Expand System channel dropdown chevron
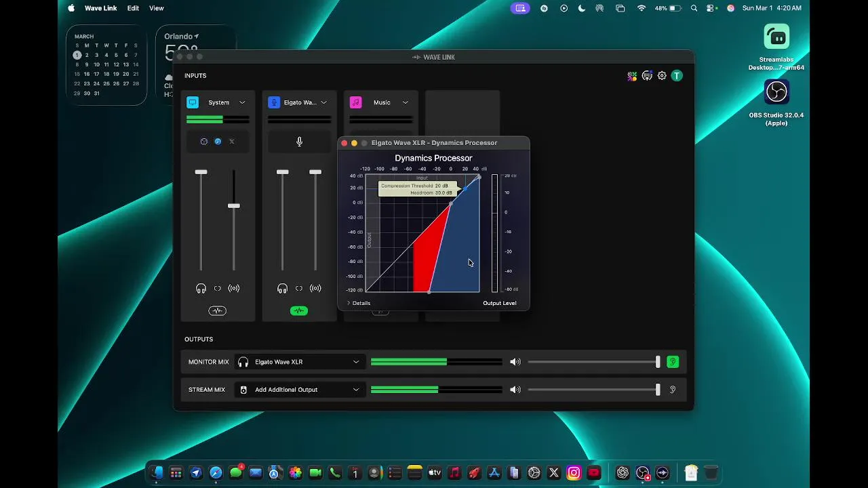868x488 pixels. click(x=242, y=102)
